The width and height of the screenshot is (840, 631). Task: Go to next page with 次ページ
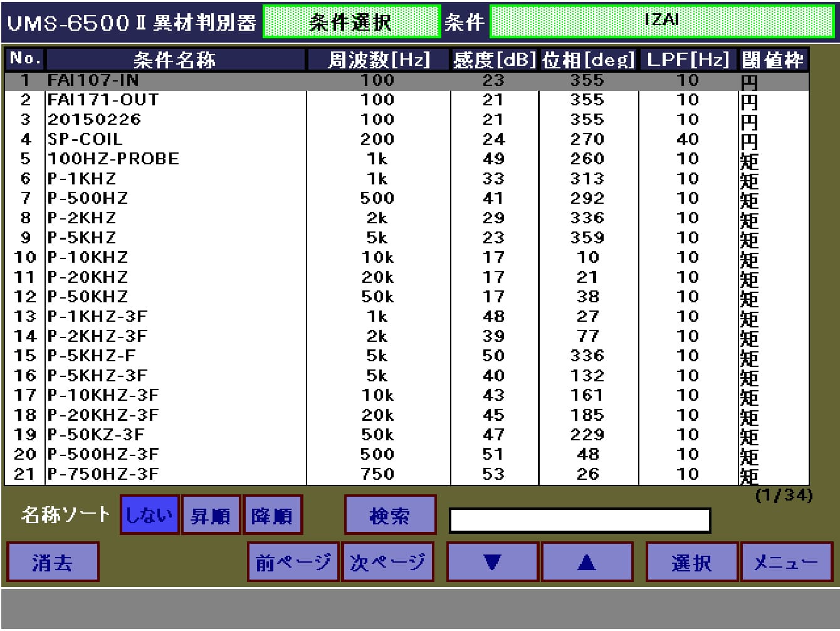pyautogui.click(x=387, y=562)
